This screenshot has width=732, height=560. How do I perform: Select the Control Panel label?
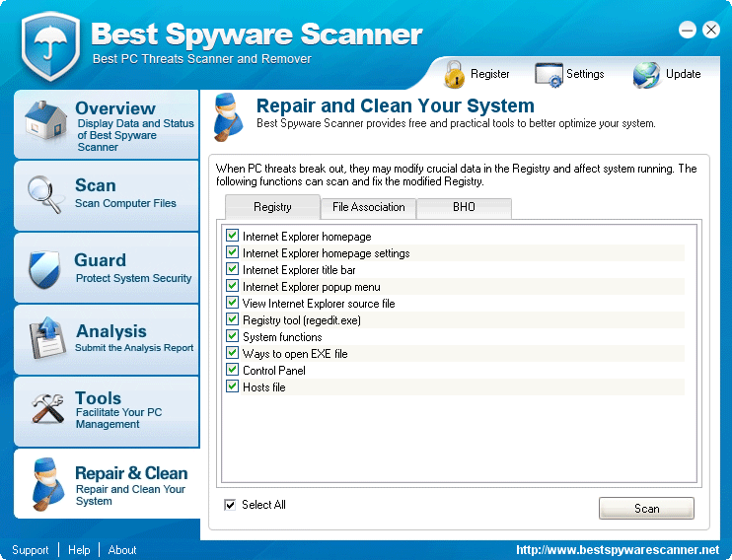[274, 371]
